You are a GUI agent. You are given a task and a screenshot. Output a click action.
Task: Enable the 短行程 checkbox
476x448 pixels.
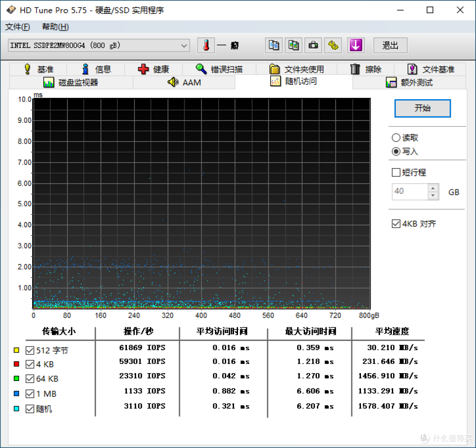pos(396,172)
